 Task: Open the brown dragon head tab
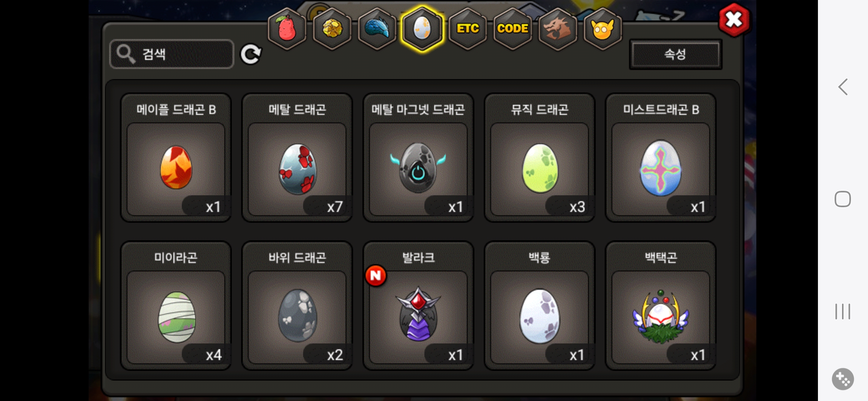pos(558,29)
